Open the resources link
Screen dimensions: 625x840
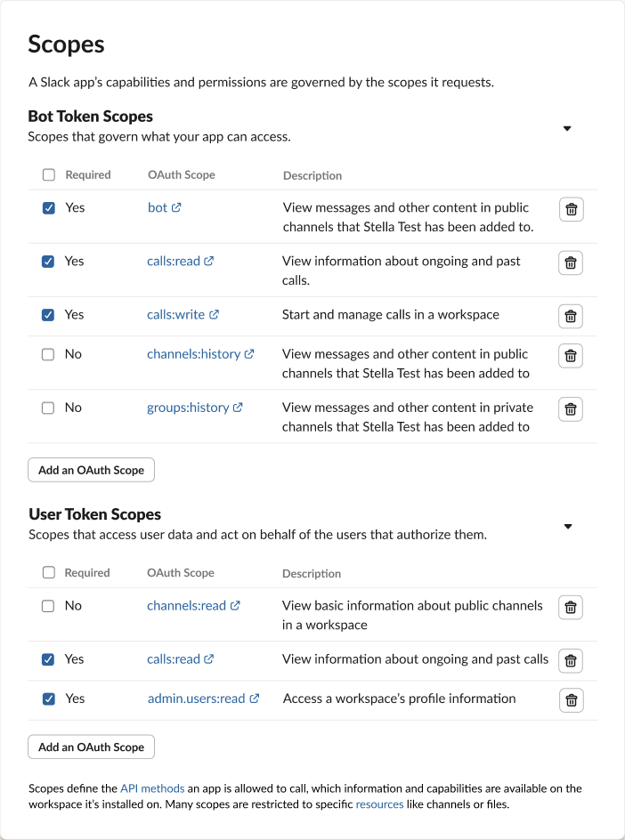tap(378, 804)
